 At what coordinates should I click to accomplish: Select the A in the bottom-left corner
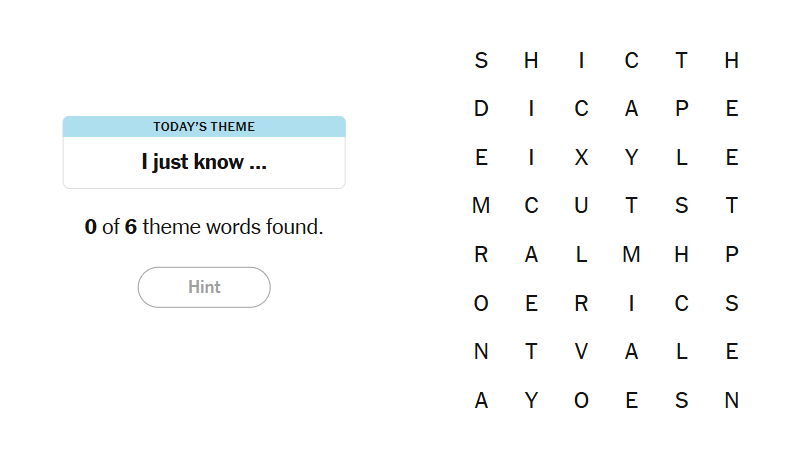click(481, 401)
